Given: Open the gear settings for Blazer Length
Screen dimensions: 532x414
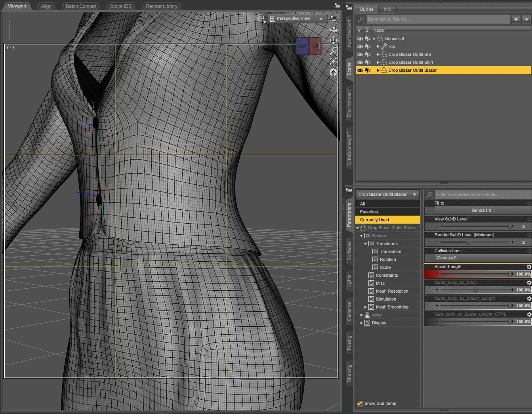Looking at the screenshot, I should pos(529,267).
